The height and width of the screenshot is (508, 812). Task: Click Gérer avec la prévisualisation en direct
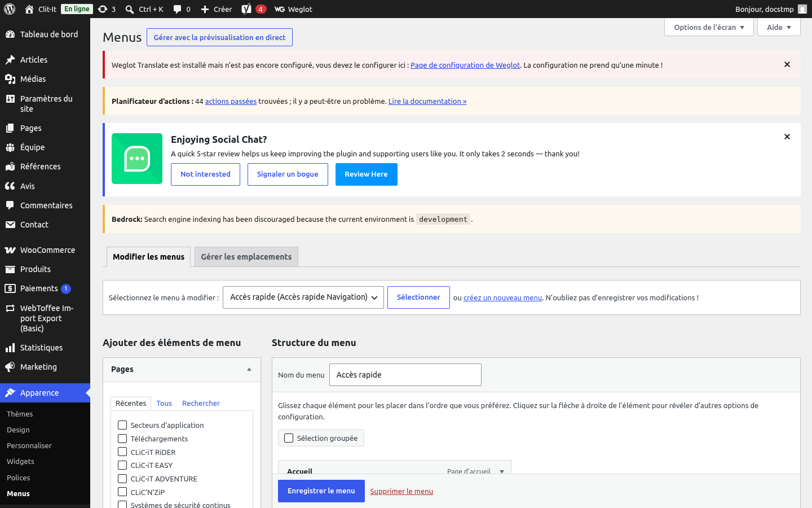coord(219,37)
